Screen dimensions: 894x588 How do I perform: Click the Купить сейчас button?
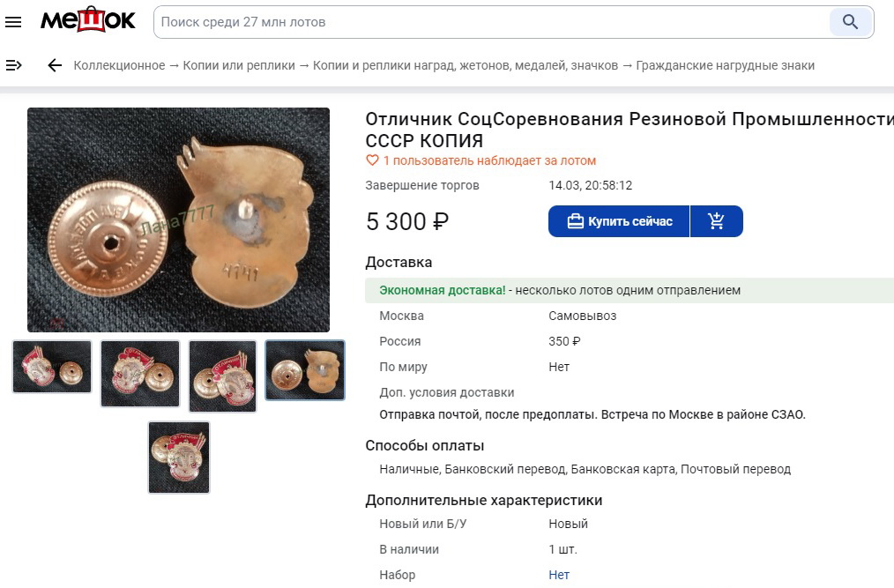(x=619, y=221)
